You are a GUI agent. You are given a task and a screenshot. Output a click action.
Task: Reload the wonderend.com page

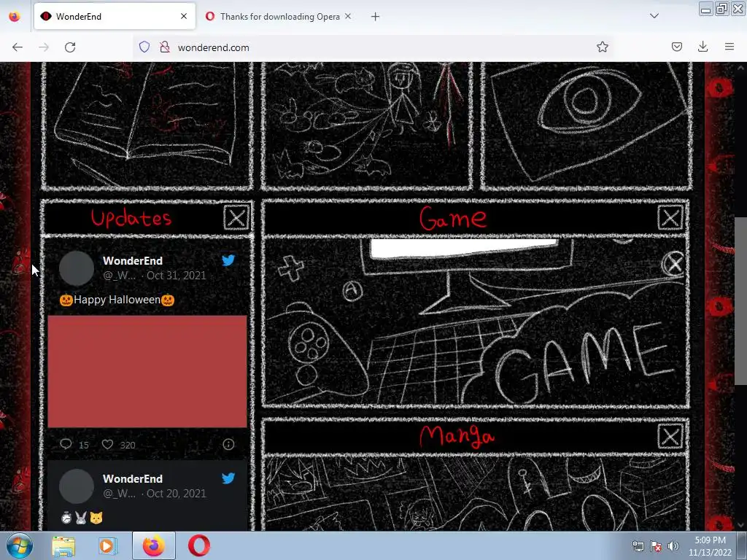(x=70, y=47)
